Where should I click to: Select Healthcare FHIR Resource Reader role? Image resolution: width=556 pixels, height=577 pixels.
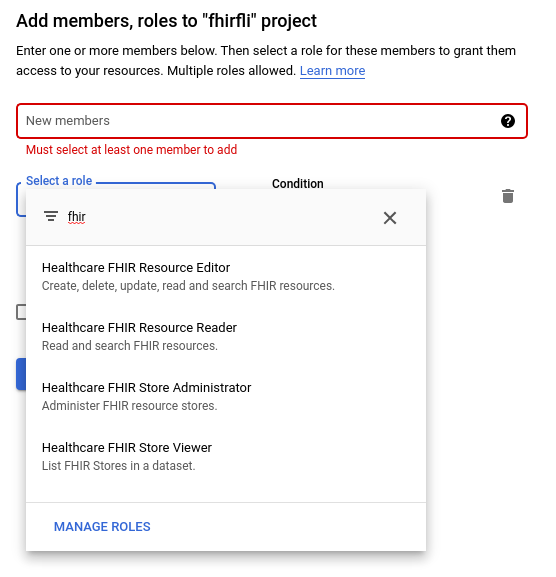[226, 336]
